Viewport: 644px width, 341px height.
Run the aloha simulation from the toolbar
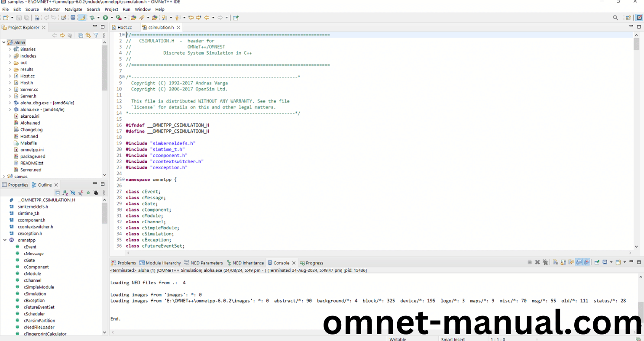point(106,17)
